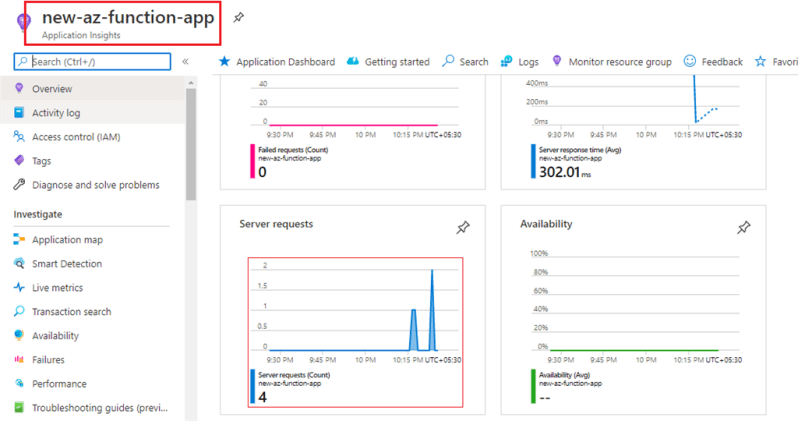Screen dimensions: 798x421
Task: Click the Activity log icon
Action: pos(19,112)
